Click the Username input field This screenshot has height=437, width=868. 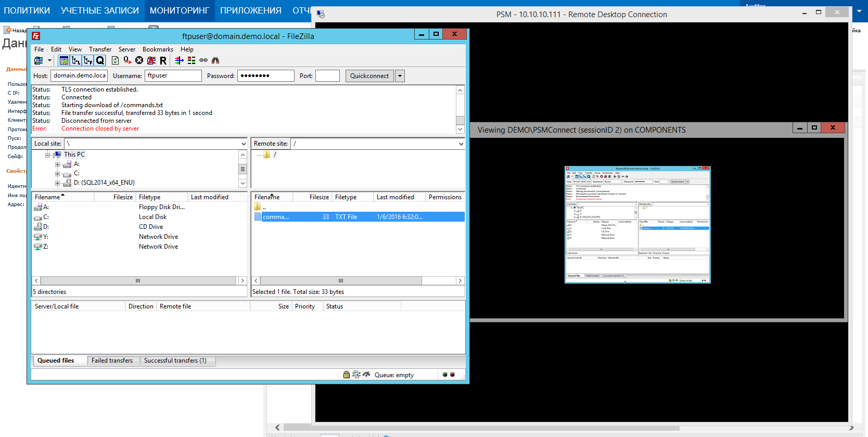click(x=173, y=75)
